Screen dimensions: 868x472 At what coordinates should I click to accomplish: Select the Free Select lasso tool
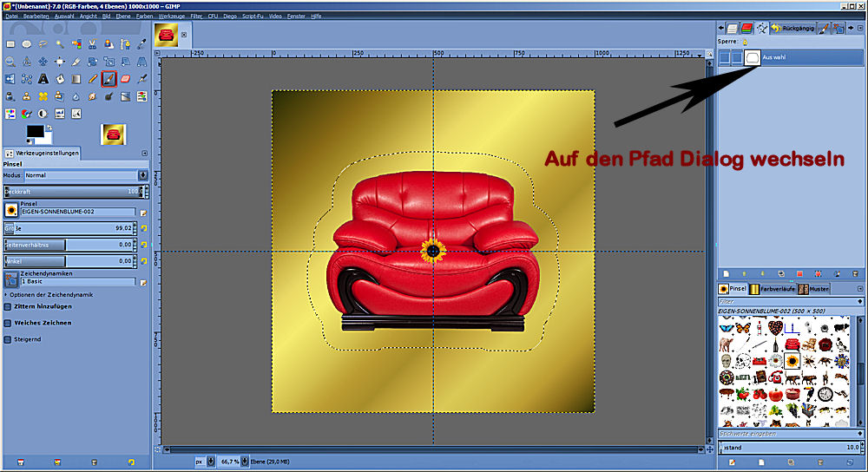pos(43,44)
